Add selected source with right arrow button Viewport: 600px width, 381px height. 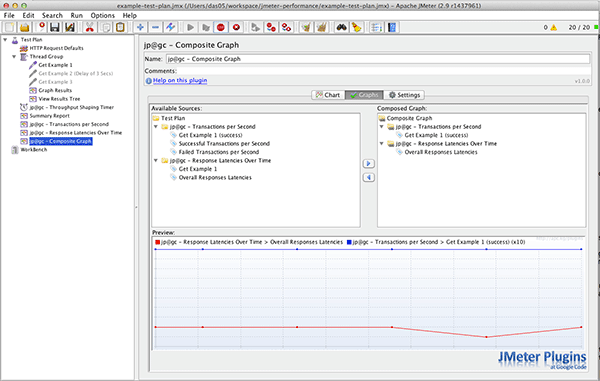click(x=368, y=164)
